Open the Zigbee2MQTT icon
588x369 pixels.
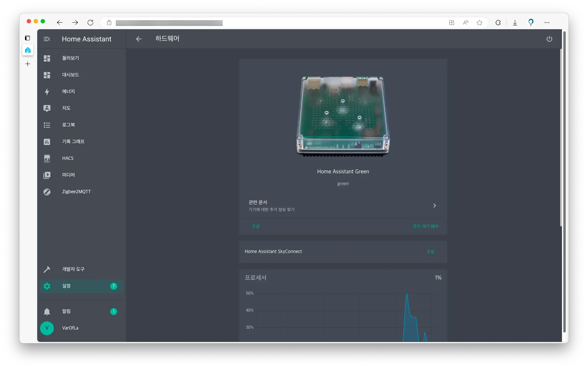(x=47, y=192)
